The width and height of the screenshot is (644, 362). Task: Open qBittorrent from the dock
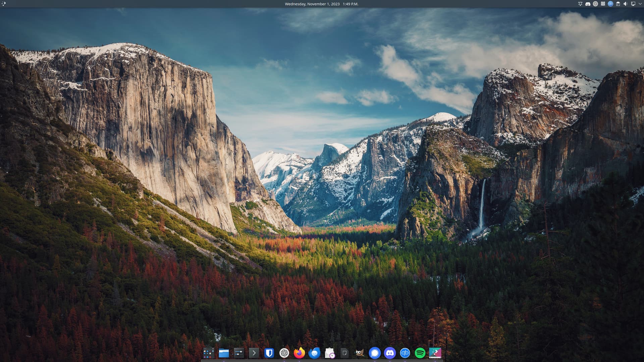405,353
